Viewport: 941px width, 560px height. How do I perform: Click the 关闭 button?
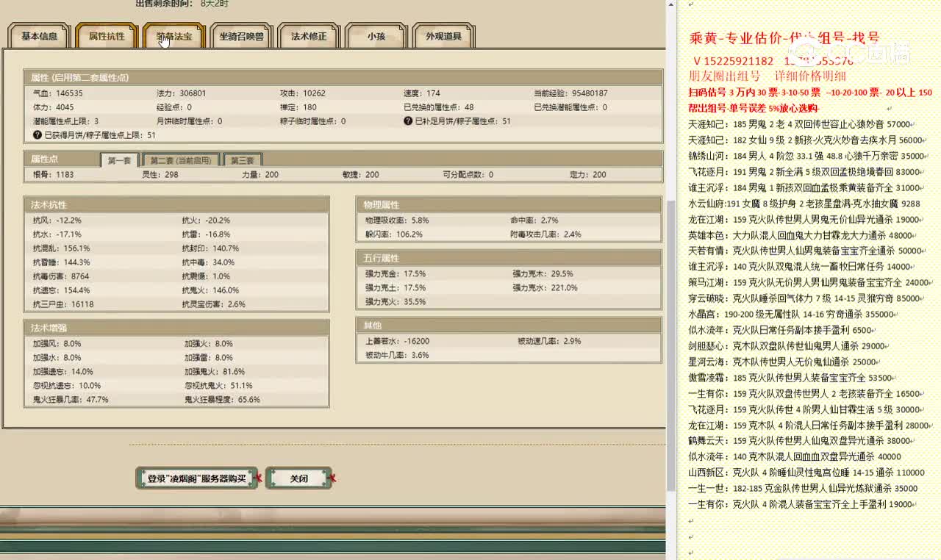pyautogui.click(x=298, y=478)
